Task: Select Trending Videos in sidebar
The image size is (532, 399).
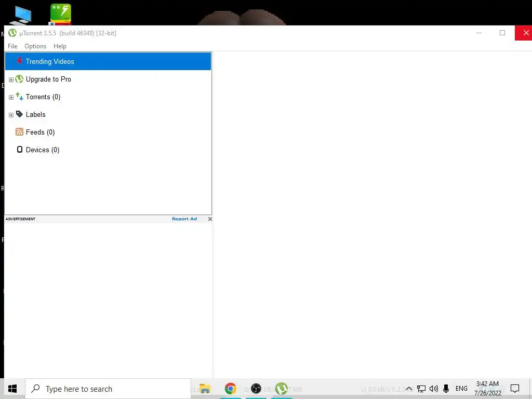Action: [x=108, y=61]
